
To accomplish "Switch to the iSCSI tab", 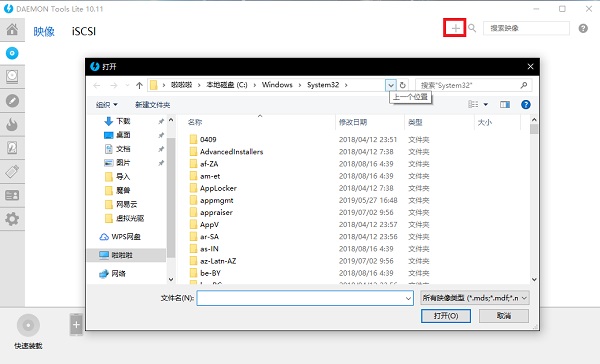I will click(84, 31).
